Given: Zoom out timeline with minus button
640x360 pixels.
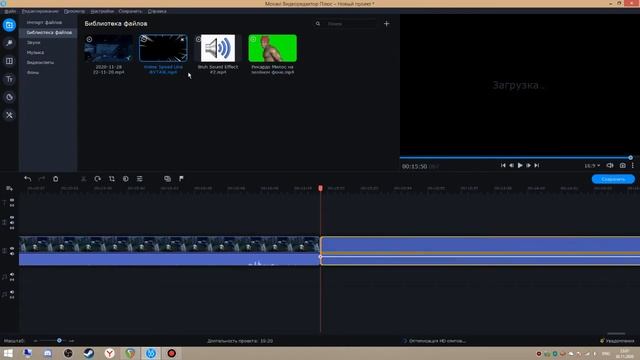Looking at the screenshot, I should tap(36, 340).
